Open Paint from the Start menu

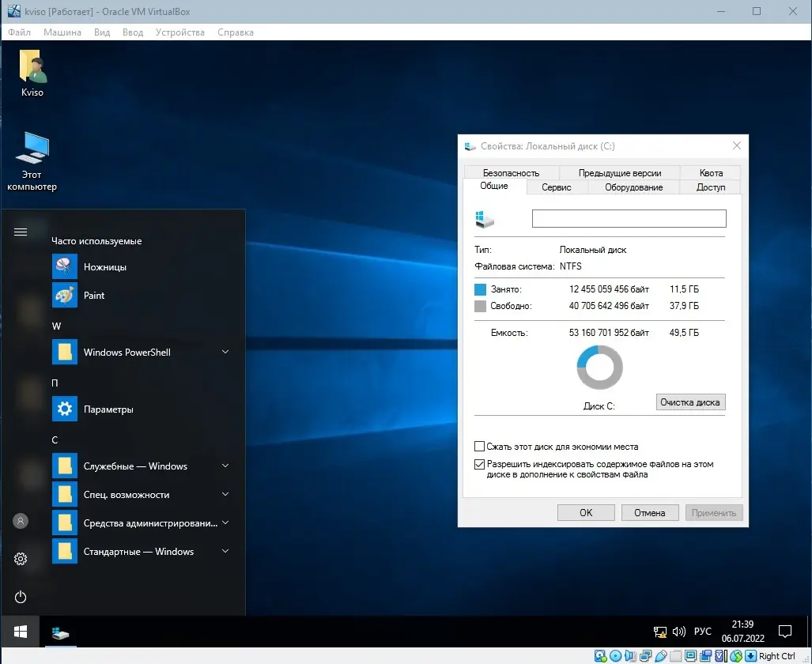pos(94,295)
